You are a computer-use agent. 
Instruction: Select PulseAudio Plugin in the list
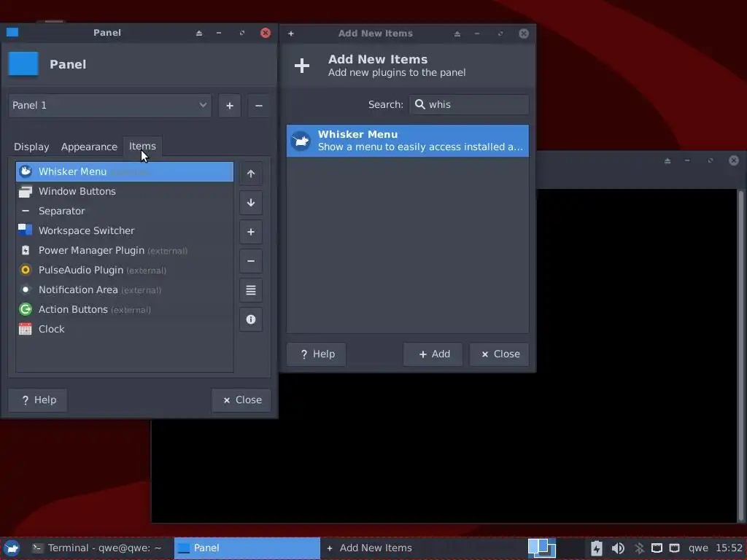[125, 270]
